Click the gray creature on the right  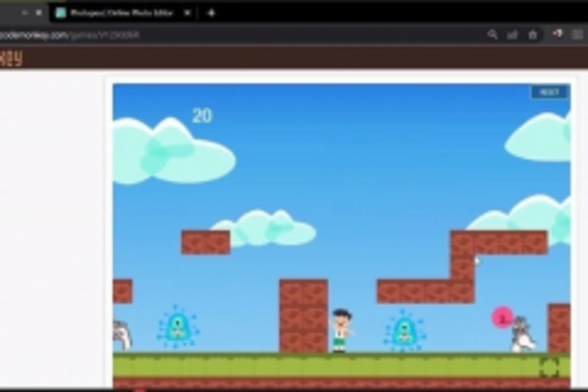click(523, 335)
